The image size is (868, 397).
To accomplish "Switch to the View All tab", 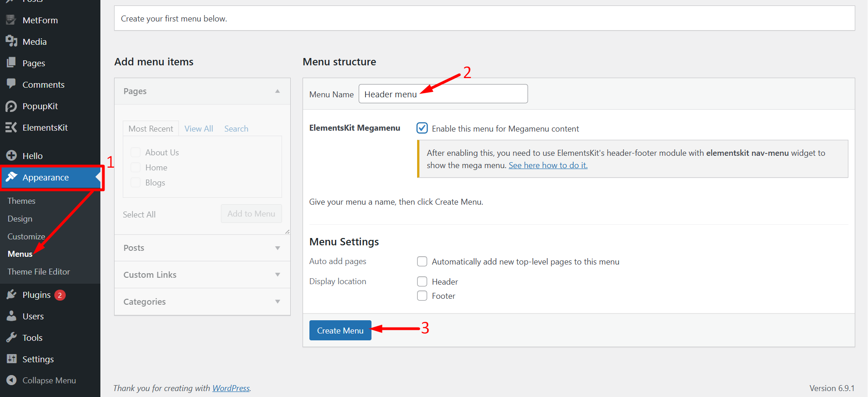I will pyautogui.click(x=199, y=129).
